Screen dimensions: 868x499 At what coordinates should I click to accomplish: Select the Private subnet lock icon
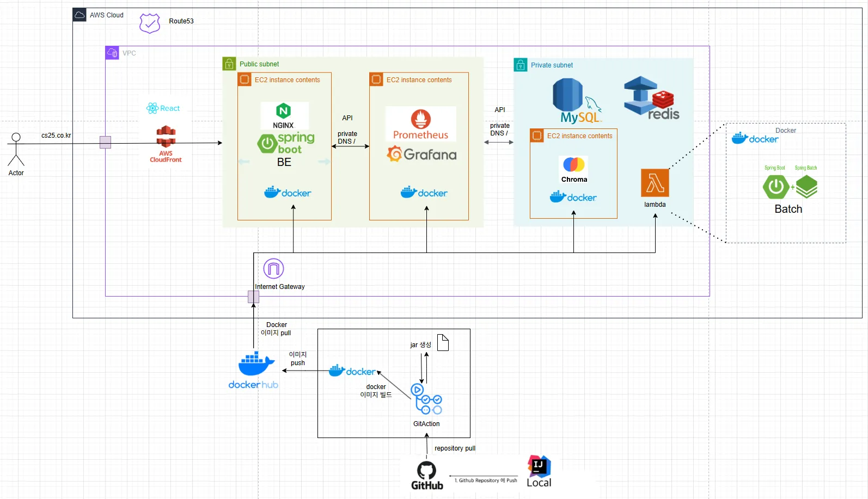(x=521, y=65)
